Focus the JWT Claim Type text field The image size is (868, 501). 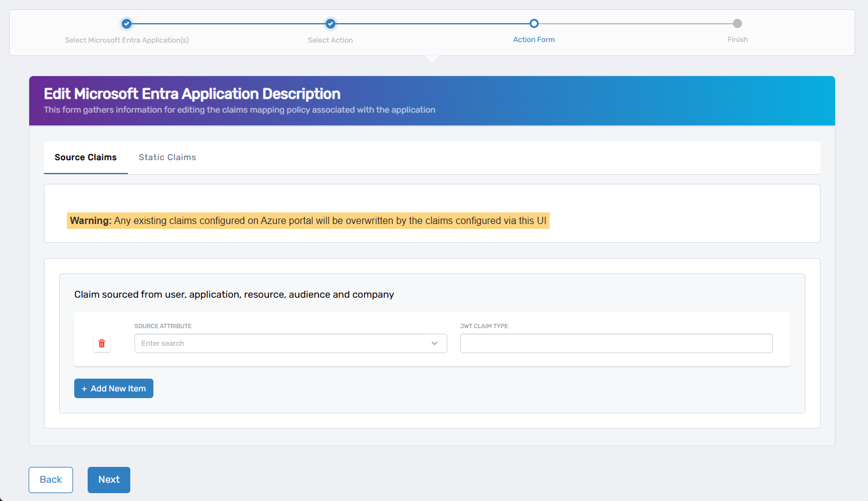(x=616, y=343)
